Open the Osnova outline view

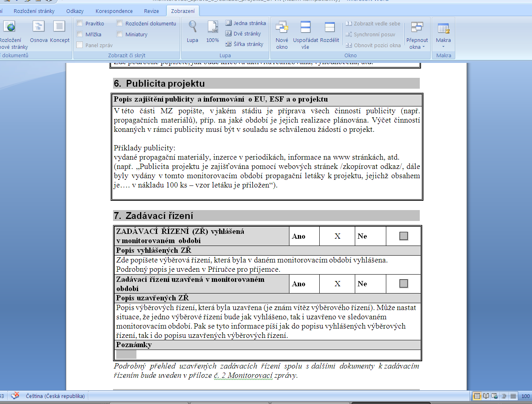[38, 32]
